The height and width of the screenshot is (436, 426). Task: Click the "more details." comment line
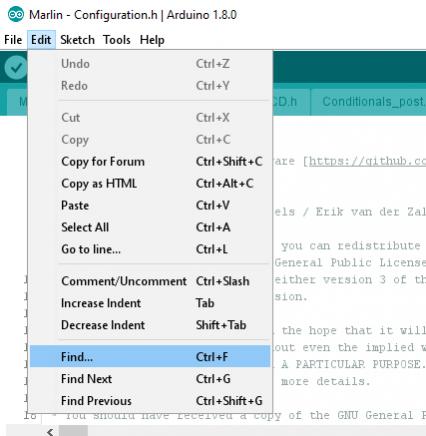(326, 381)
